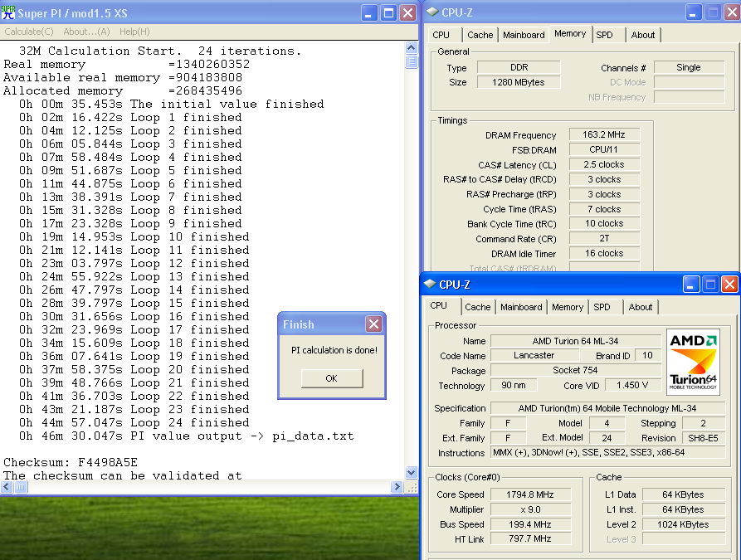741x560 pixels.
Task: Switch to CPU tab in upper CPU-Z window
Action: point(441,35)
